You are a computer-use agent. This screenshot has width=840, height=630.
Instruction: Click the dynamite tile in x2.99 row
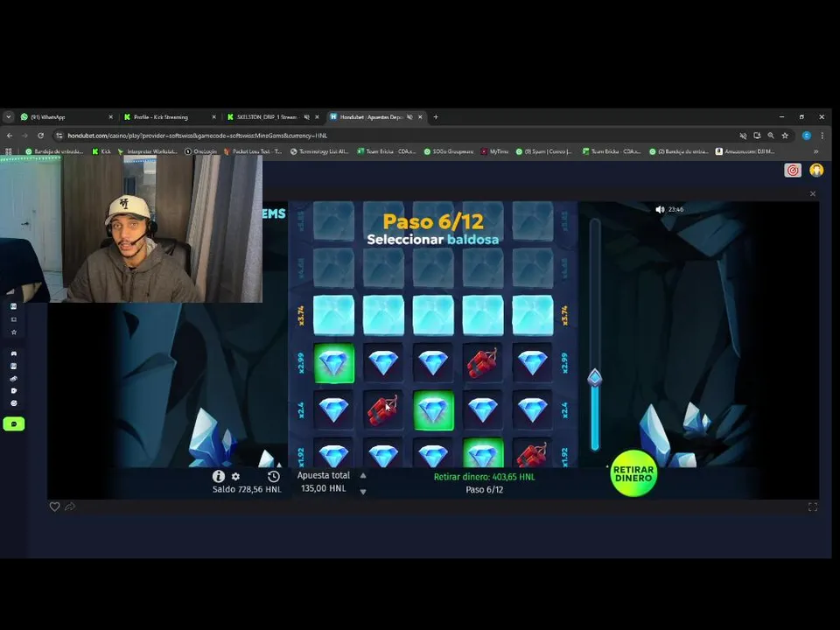pos(483,363)
